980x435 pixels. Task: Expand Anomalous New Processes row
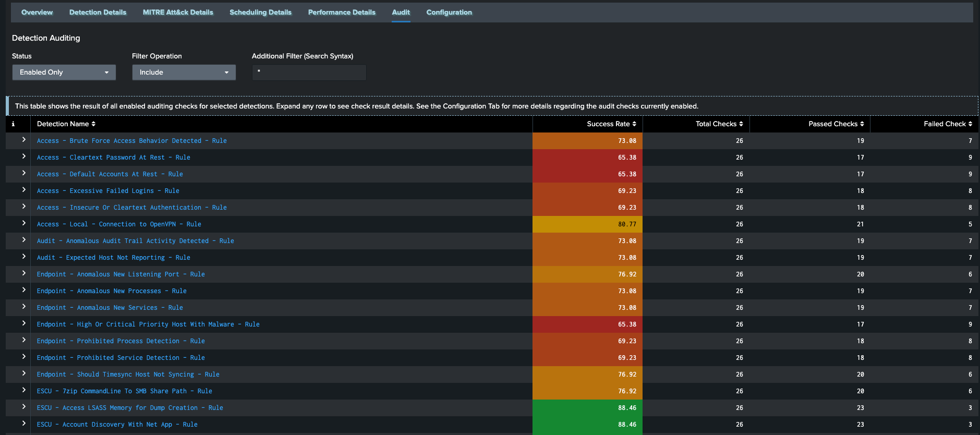point(23,290)
